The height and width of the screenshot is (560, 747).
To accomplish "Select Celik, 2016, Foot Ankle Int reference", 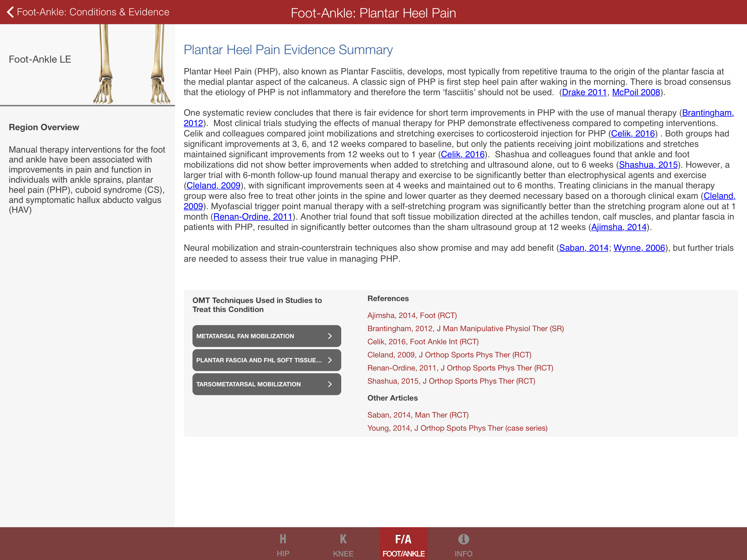I will [x=423, y=342].
